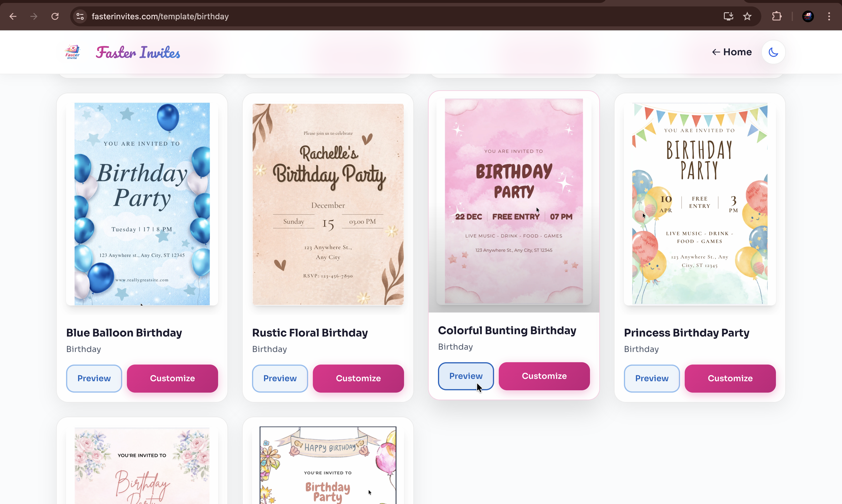Open the Chrome three-dot menu
Image resolution: width=842 pixels, height=504 pixels.
[x=829, y=16]
